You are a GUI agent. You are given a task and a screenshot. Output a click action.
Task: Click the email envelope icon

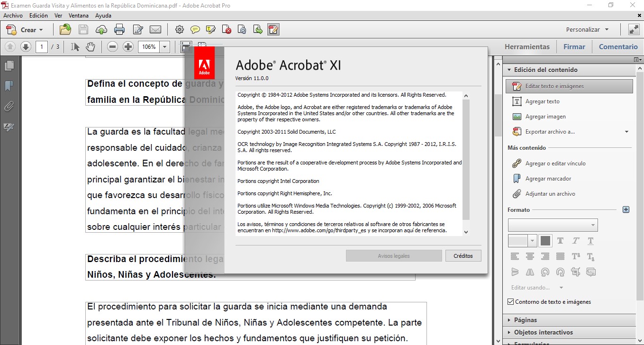pos(156,29)
